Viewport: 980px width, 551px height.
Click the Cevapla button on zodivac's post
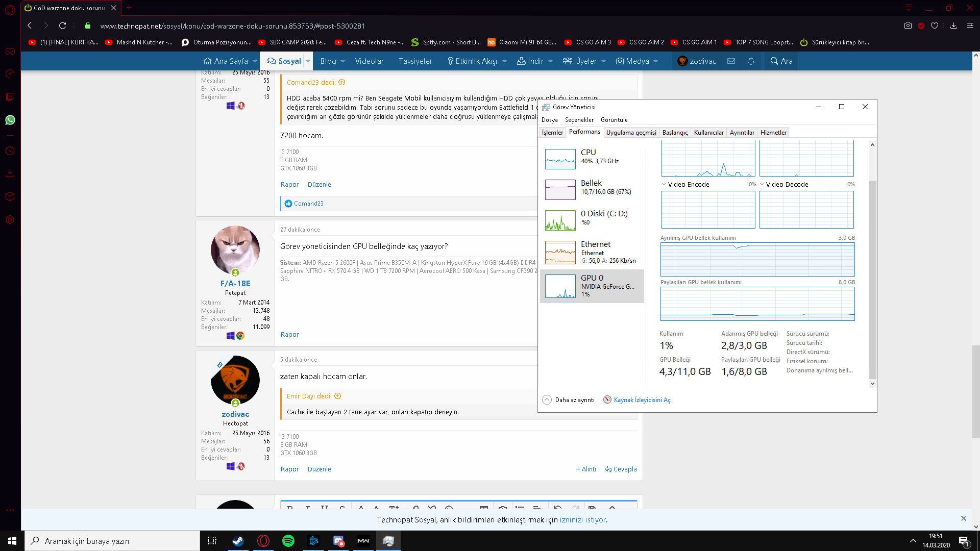point(621,469)
